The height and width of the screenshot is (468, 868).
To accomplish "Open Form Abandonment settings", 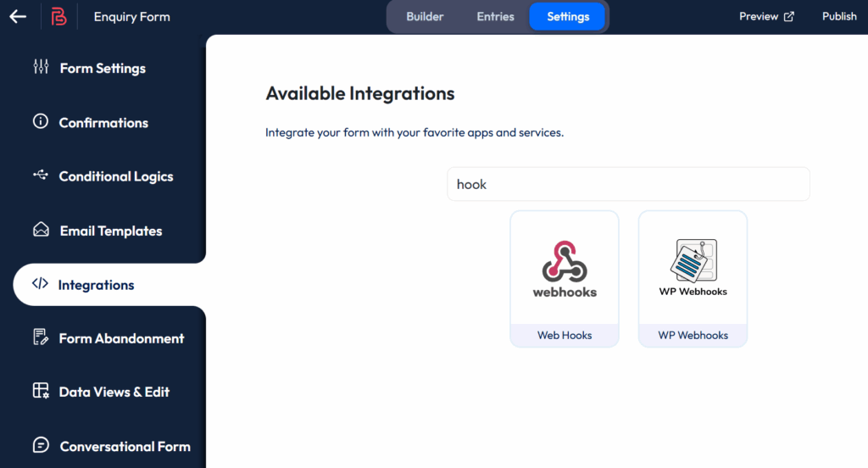I will pyautogui.click(x=121, y=337).
